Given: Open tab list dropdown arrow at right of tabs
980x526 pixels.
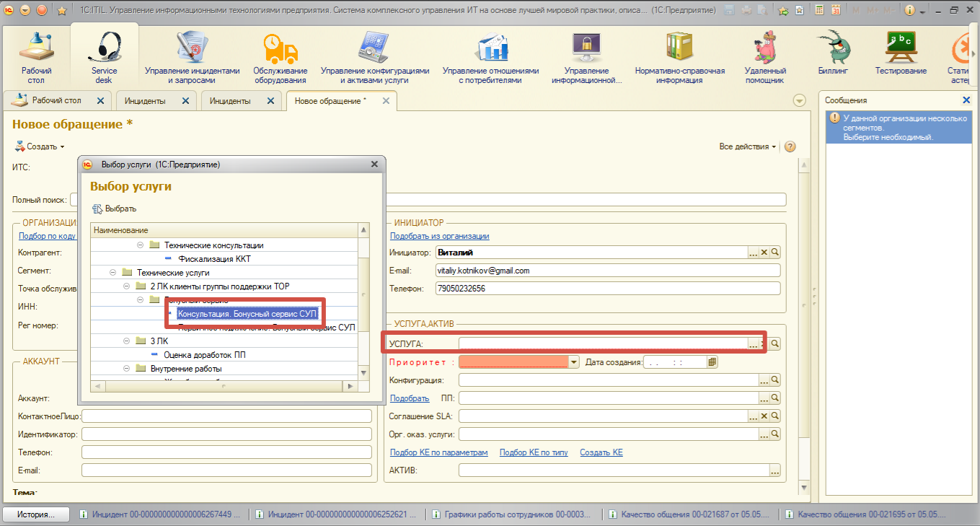Looking at the screenshot, I should tap(799, 101).
